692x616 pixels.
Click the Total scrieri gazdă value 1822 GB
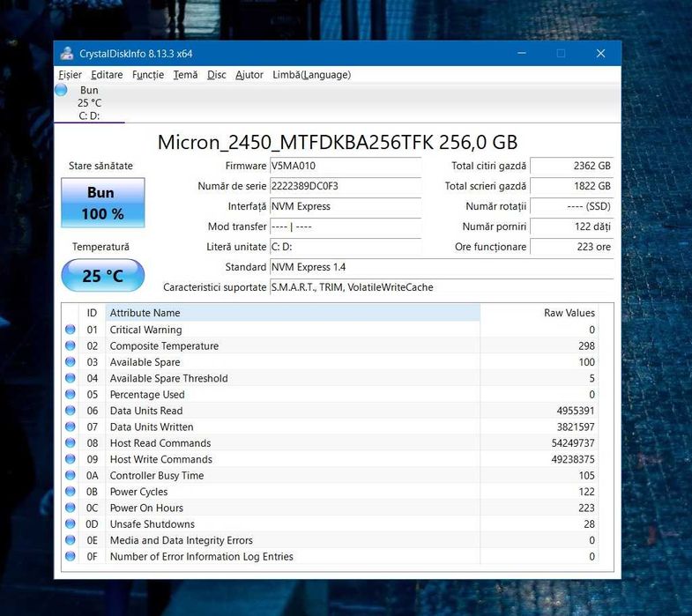571,186
